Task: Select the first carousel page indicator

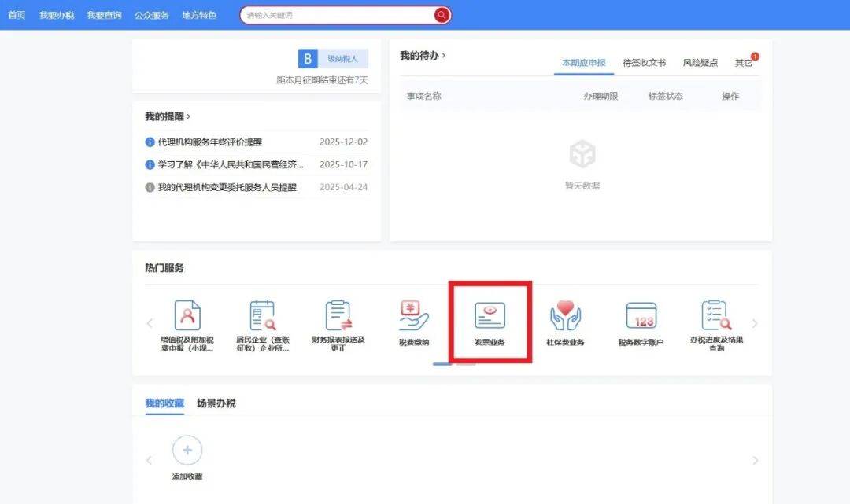Action: pos(442,364)
